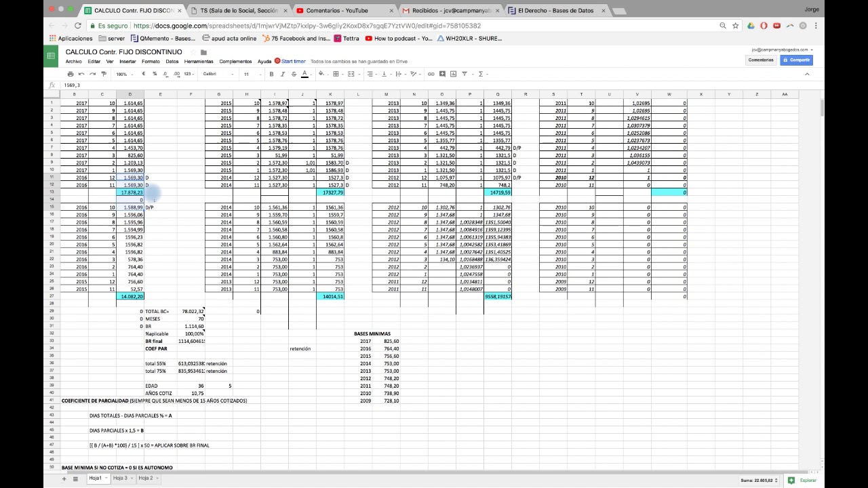The image size is (868, 488).
Task: Open the Calibri font dropdown
Action: (x=218, y=74)
